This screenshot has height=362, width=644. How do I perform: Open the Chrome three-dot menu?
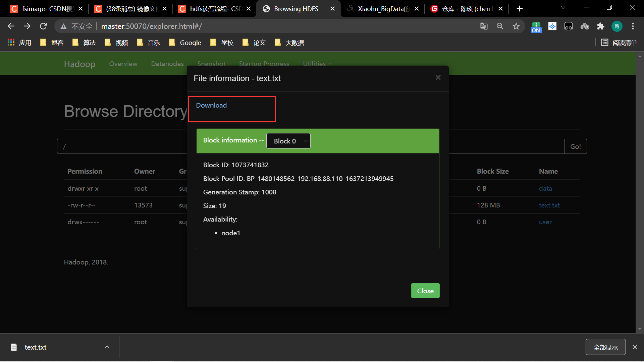633,26
